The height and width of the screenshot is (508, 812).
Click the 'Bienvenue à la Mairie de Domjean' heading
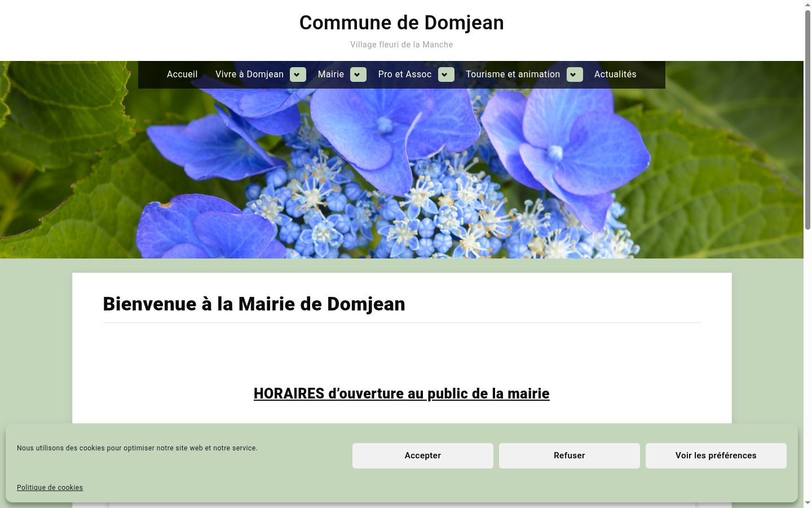pos(254,304)
